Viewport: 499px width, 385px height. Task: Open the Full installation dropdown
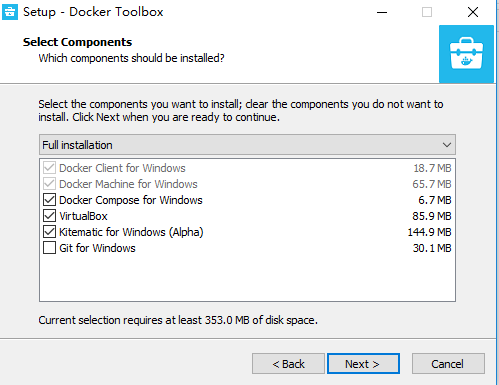point(247,145)
